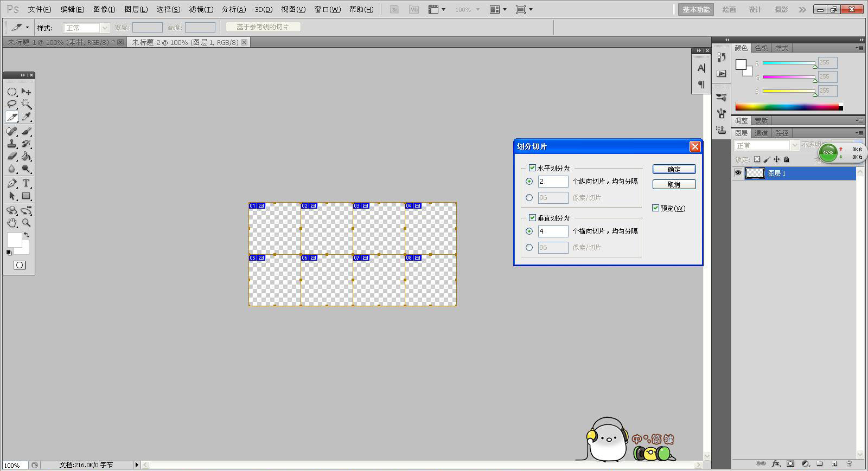The height and width of the screenshot is (471, 868).
Task: Switch to document tab 未标题-1
Action: 61,42
